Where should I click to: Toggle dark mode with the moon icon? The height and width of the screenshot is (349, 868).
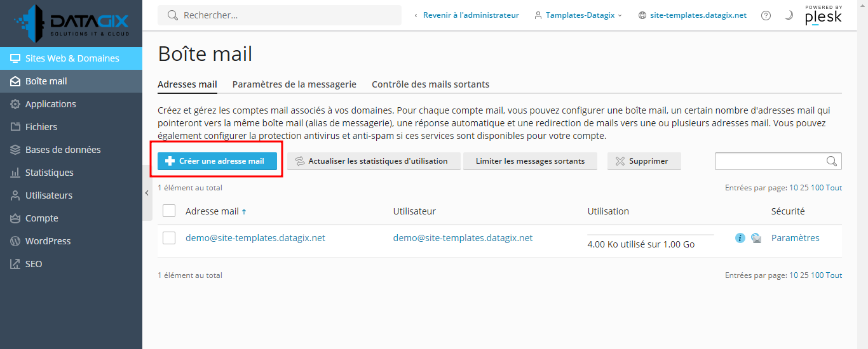coord(789,15)
